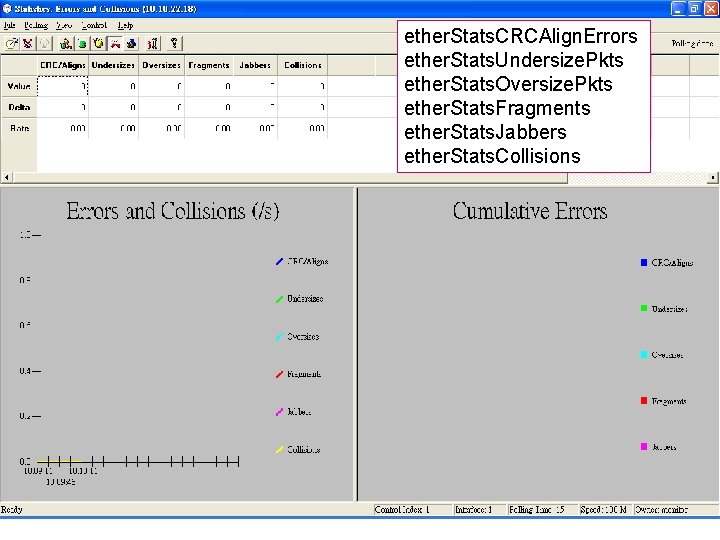Click blue CRC/Aligns swatch in Cumulative Errors
Image resolution: width=720 pixels, height=540 pixels.
tap(644, 263)
